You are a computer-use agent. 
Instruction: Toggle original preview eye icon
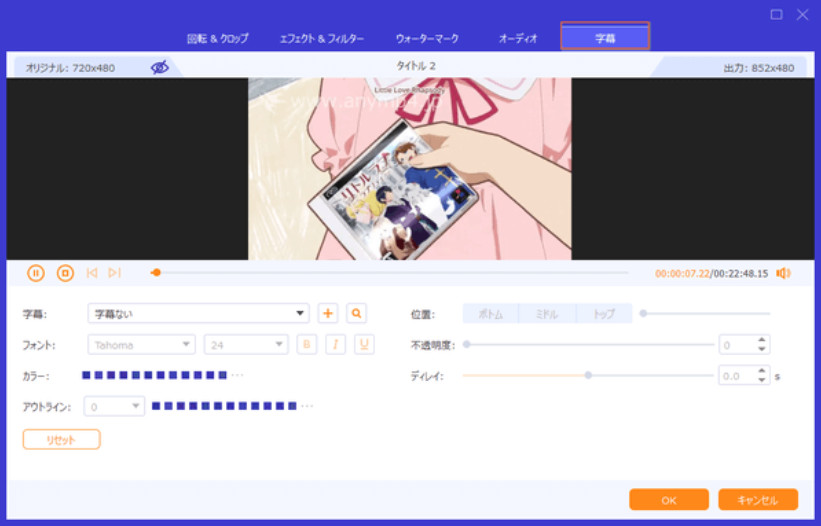click(160, 68)
